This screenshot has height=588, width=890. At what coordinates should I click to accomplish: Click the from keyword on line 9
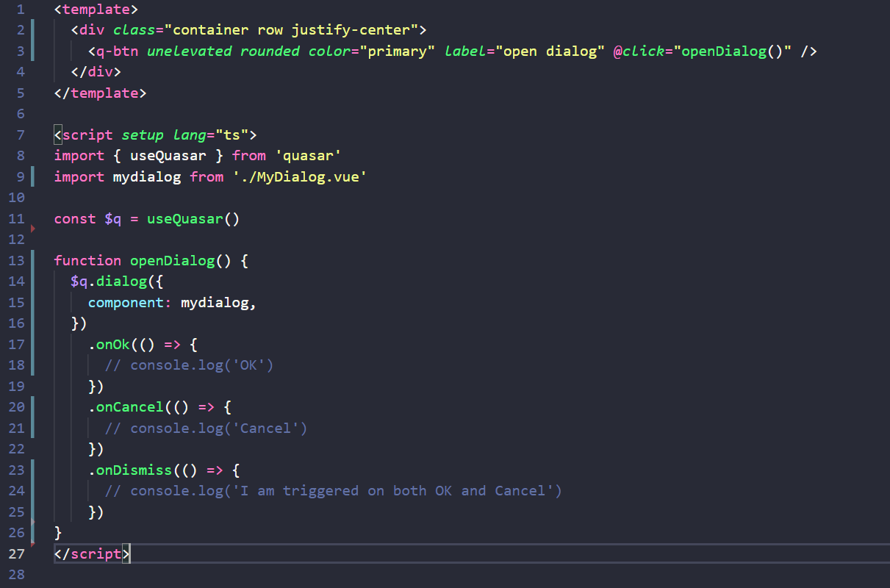(207, 176)
